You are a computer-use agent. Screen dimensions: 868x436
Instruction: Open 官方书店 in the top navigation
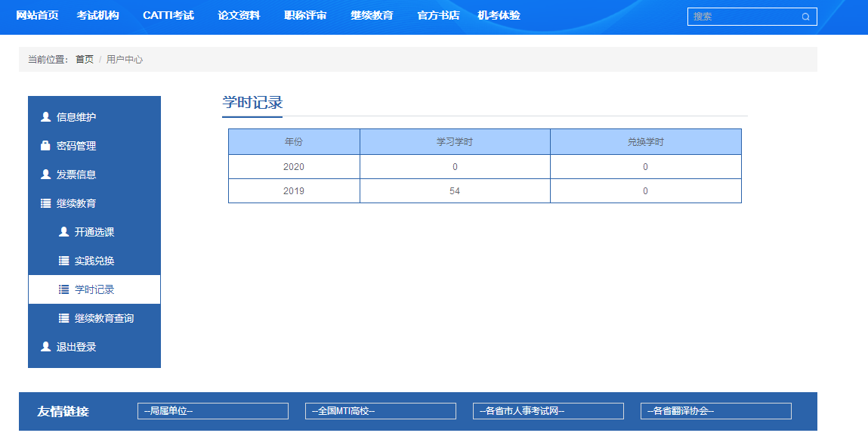pyautogui.click(x=438, y=16)
